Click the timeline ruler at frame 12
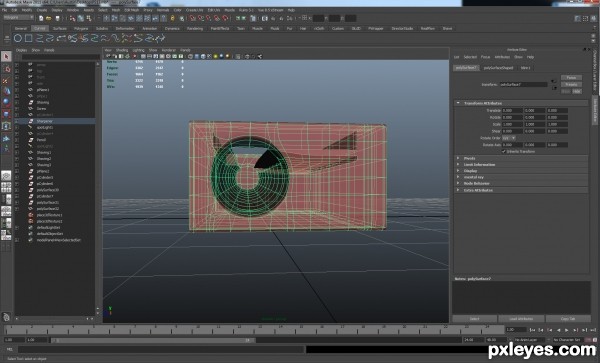Viewport: 600px width, 363px height. coord(240,329)
